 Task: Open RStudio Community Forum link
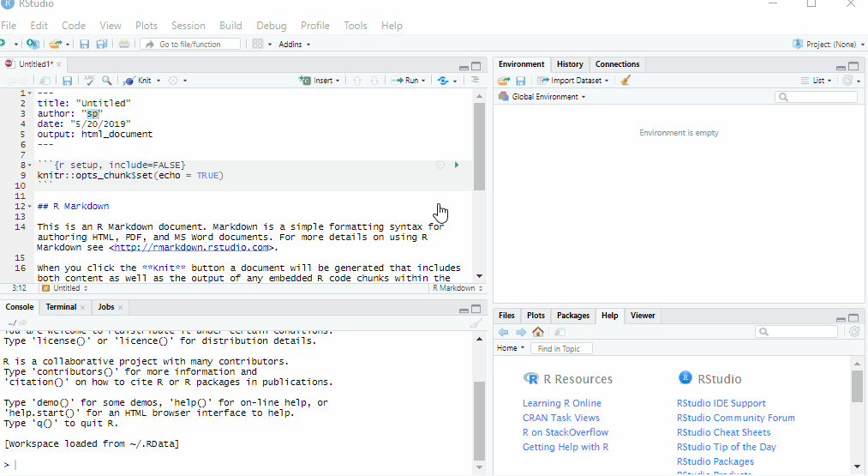coord(736,418)
